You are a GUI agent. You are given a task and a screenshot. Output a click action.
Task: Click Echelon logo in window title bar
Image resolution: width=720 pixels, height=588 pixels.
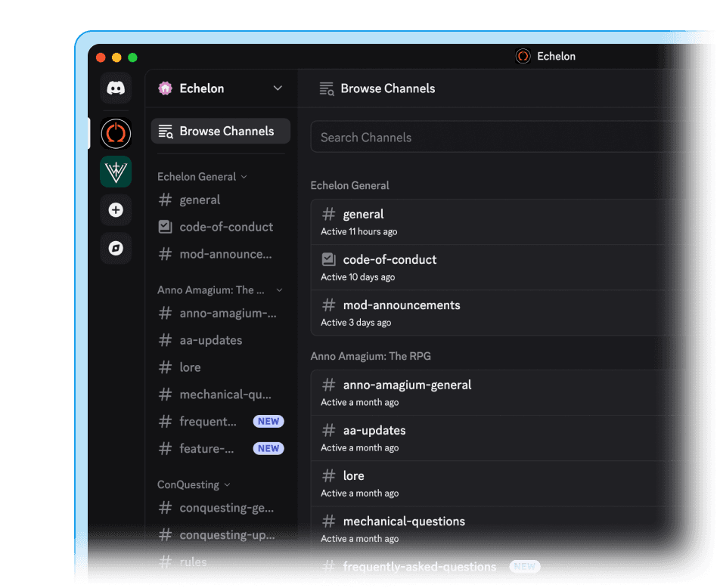523,57
